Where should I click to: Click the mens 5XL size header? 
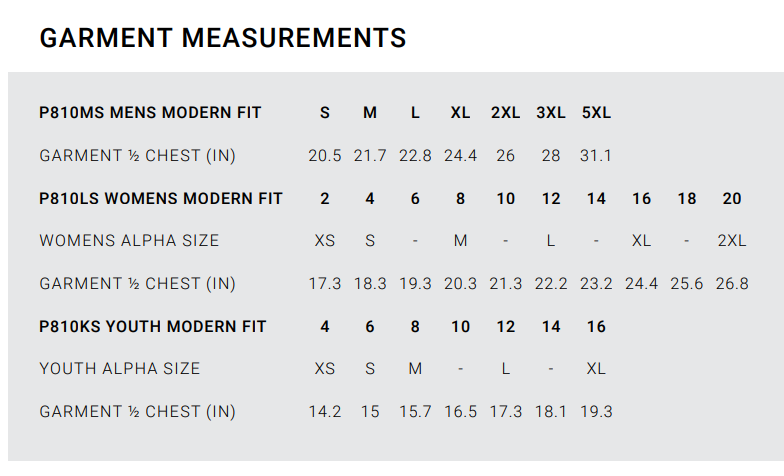pos(596,113)
